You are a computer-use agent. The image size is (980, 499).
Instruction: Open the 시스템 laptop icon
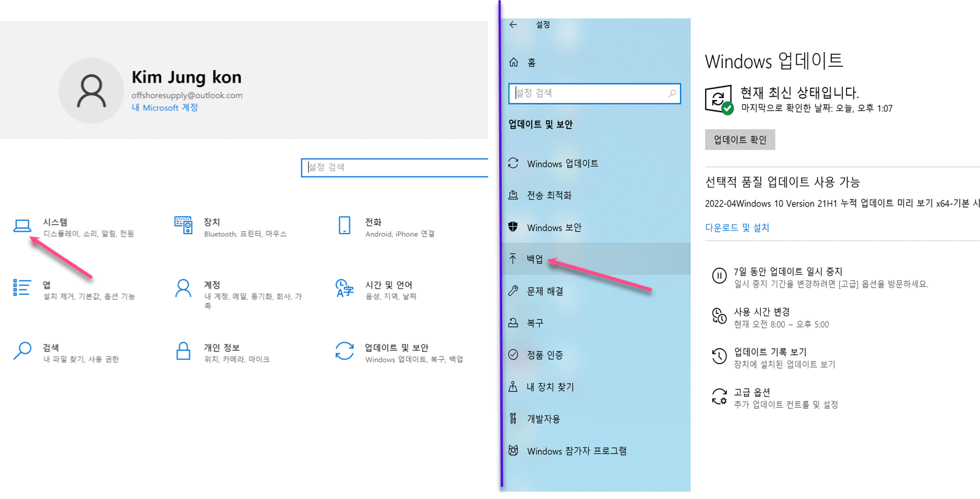(x=22, y=226)
